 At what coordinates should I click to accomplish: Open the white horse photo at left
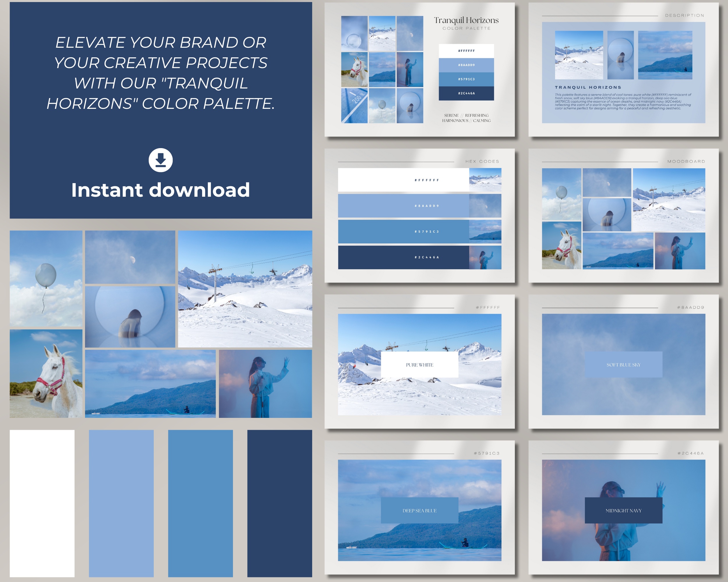(x=46, y=373)
